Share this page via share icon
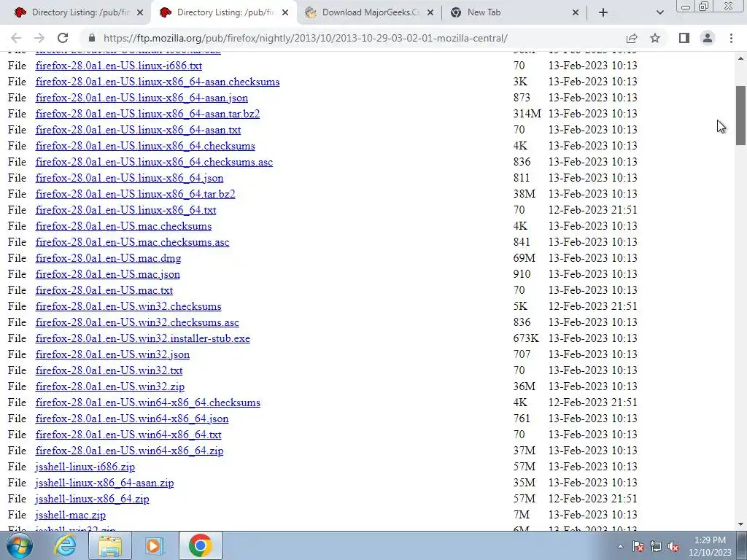 point(632,38)
